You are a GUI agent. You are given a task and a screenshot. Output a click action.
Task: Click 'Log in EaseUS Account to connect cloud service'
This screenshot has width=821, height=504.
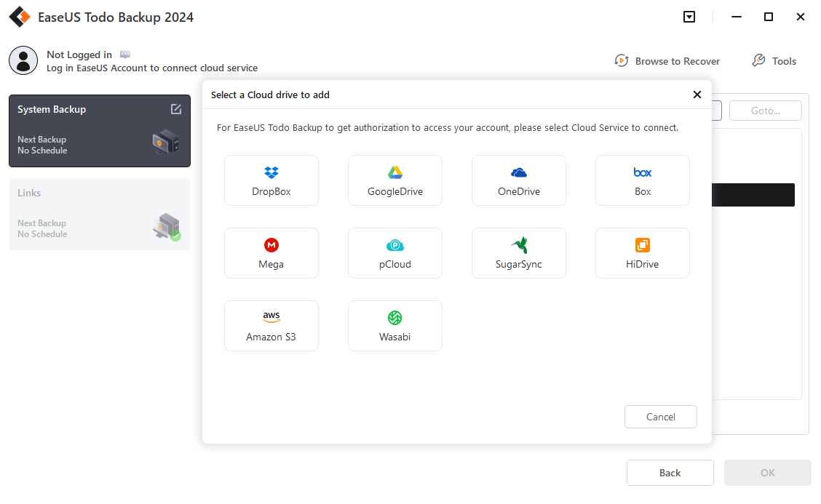point(152,68)
